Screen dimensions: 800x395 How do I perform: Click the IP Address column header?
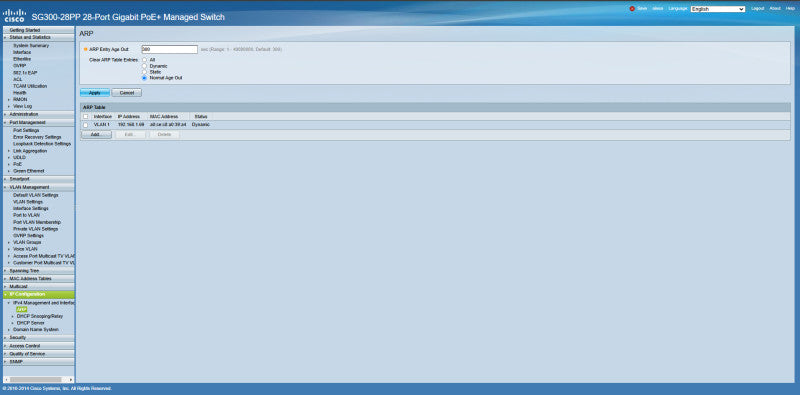pyautogui.click(x=129, y=116)
